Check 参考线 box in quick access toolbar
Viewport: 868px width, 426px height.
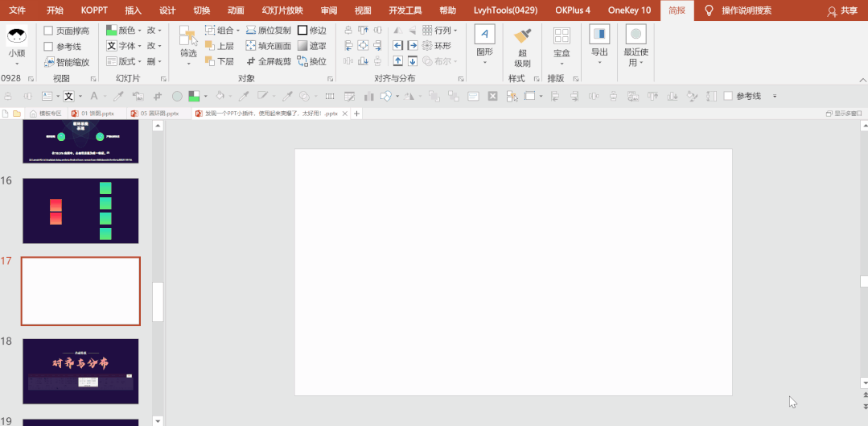pos(728,96)
